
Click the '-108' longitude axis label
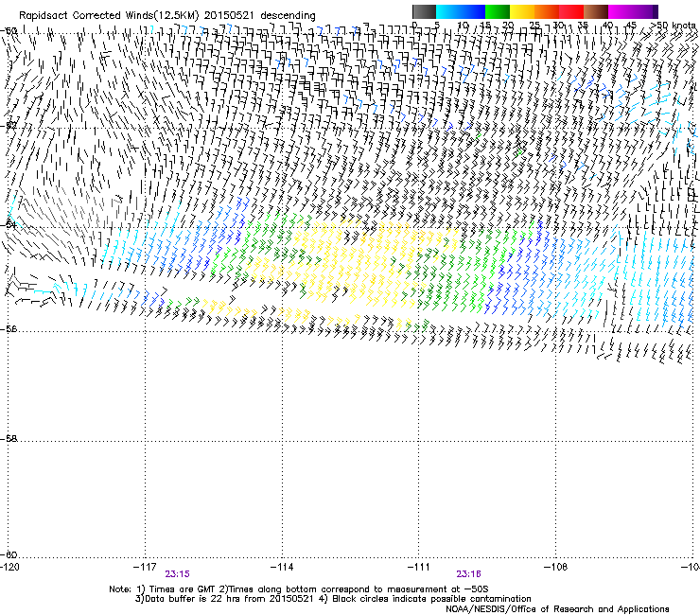[x=556, y=567]
